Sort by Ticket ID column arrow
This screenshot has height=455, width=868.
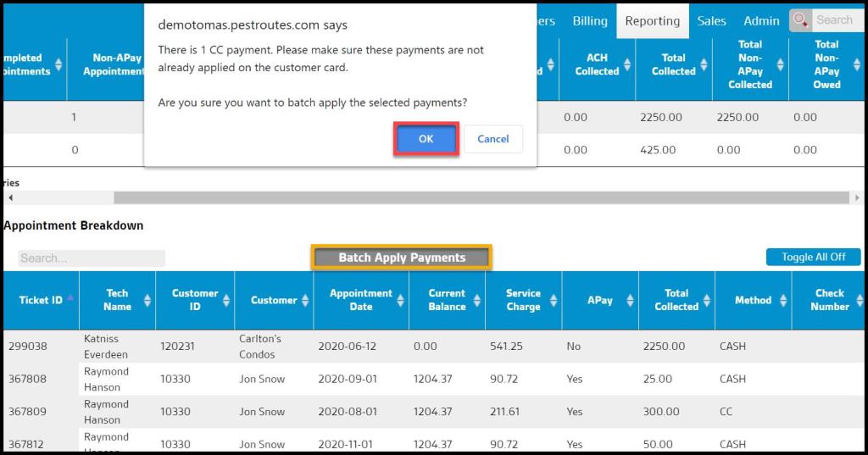[x=70, y=298]
